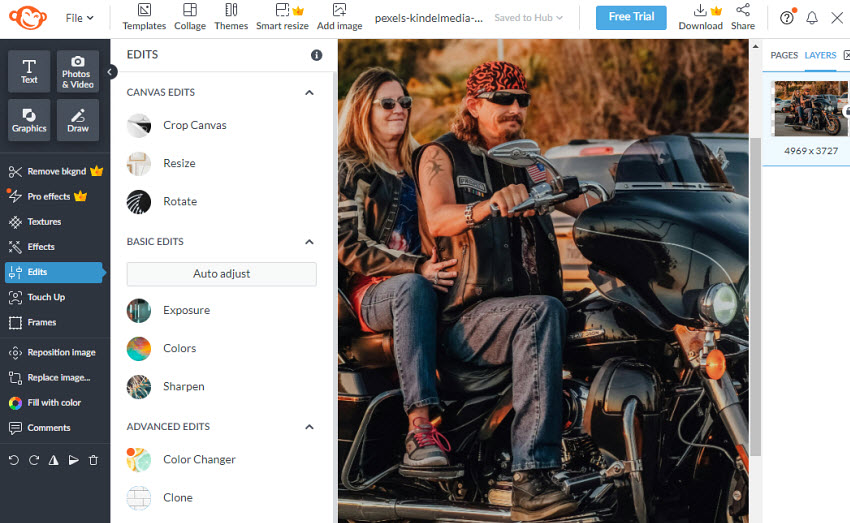Click the file name field

[x=428, y=18]
